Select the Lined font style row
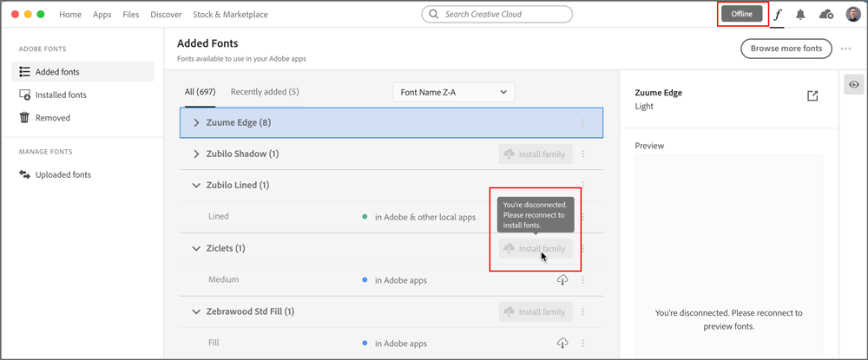868x360 pixels. click(391, 217)
